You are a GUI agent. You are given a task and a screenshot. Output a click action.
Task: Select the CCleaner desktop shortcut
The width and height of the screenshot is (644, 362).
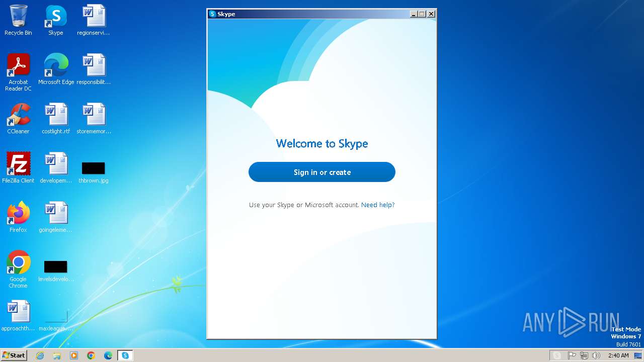click(x=18, y=119)
